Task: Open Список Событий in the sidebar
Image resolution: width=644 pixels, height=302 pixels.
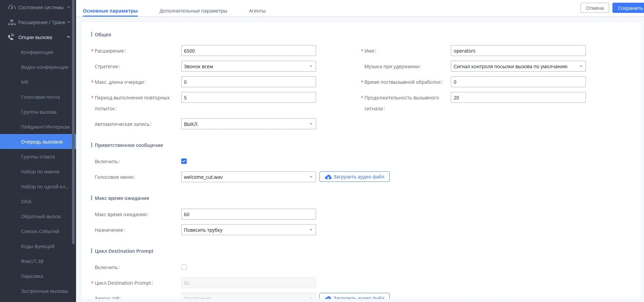Action: pyautogui.click(x=40, y=231)
